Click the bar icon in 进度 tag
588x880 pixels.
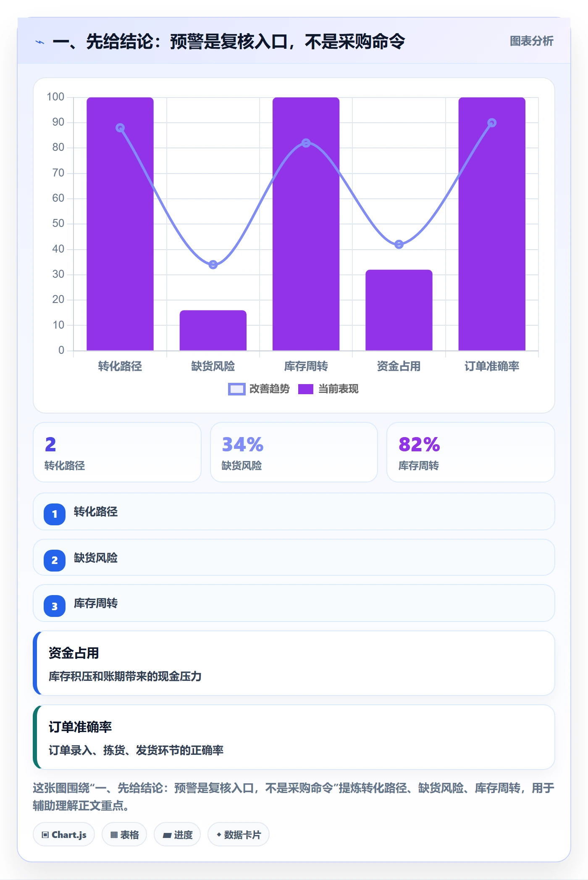pyautogui.click(x=167, y=835)
